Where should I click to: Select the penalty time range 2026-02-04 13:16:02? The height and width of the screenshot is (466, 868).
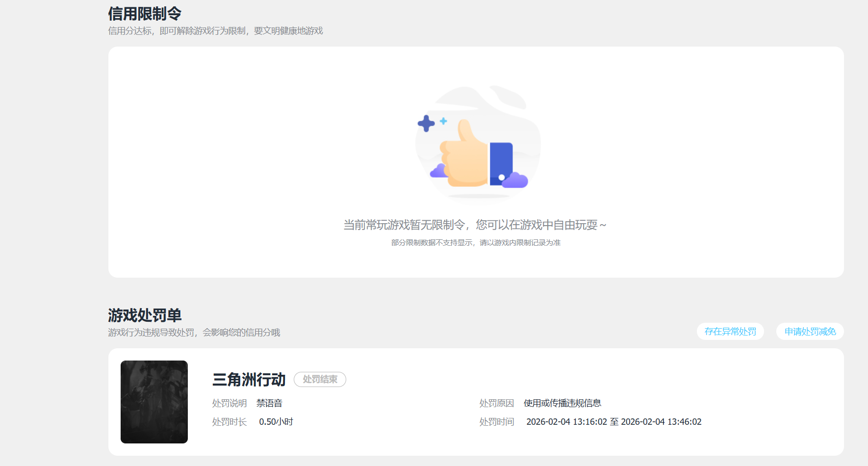614,422
